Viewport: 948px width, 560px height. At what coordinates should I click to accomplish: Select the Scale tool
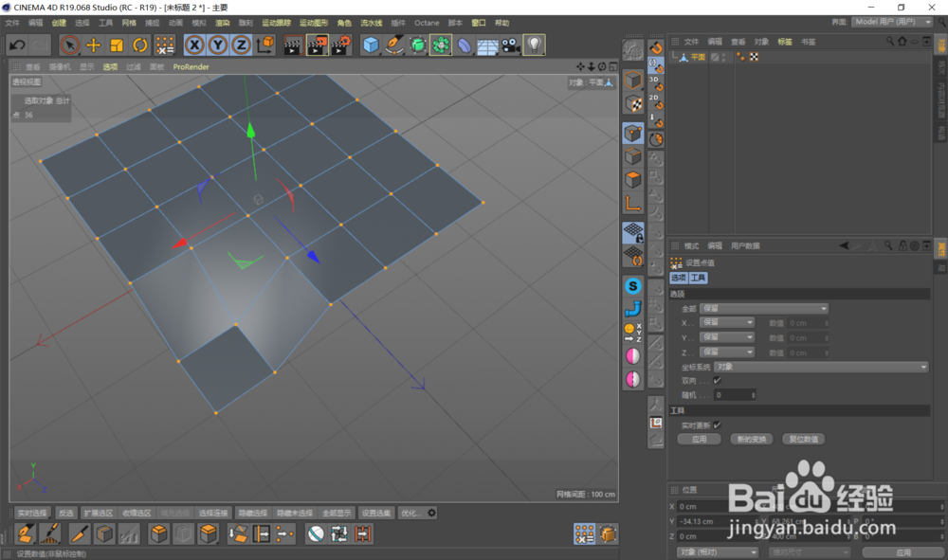click(117, 45)
